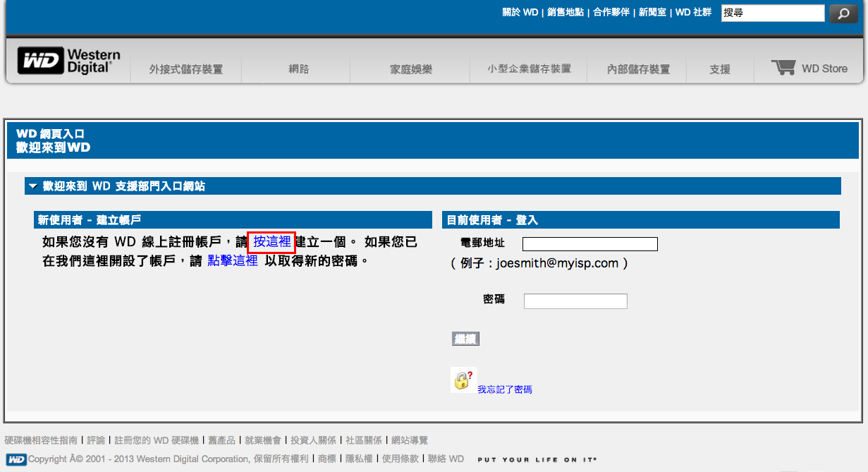Open 隱私權 footer link
The image size is (868, 472).
coord(359,459)
